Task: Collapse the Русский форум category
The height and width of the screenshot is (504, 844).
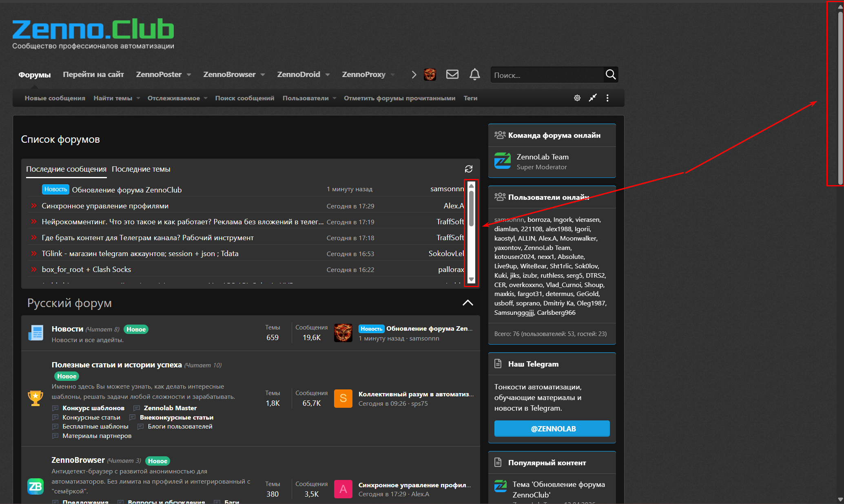Action: click(x=468, y=303)
